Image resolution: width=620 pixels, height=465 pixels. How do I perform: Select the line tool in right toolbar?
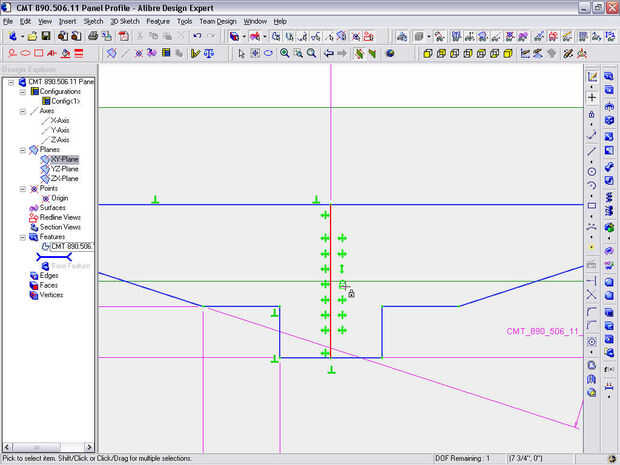coord(592,151)
